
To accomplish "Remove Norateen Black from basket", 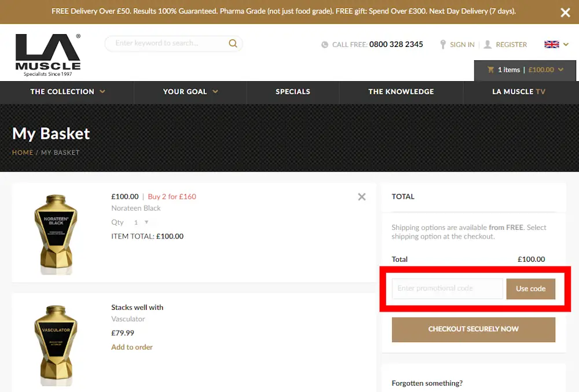I will pyautogui.click(x=362, y=197).
